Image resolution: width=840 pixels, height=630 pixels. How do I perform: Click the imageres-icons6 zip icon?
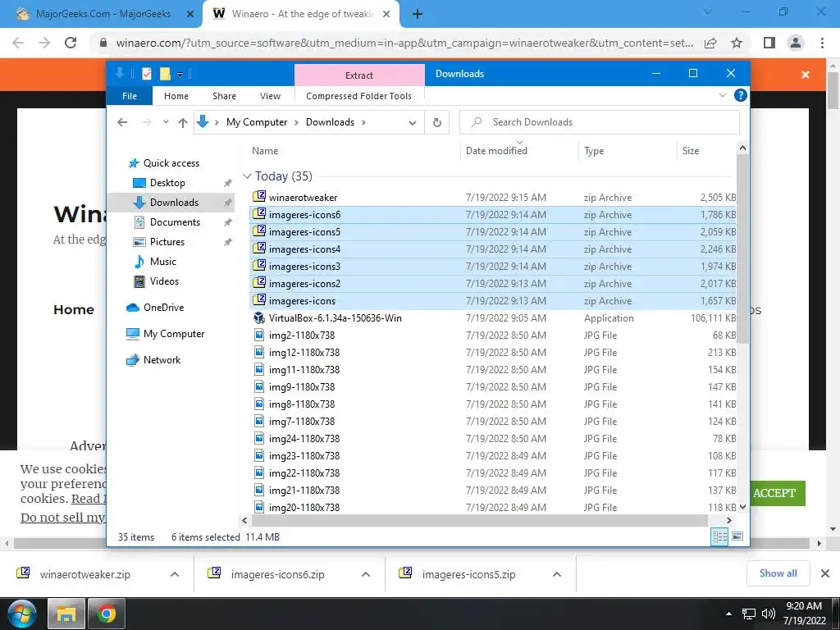point(259,214)
